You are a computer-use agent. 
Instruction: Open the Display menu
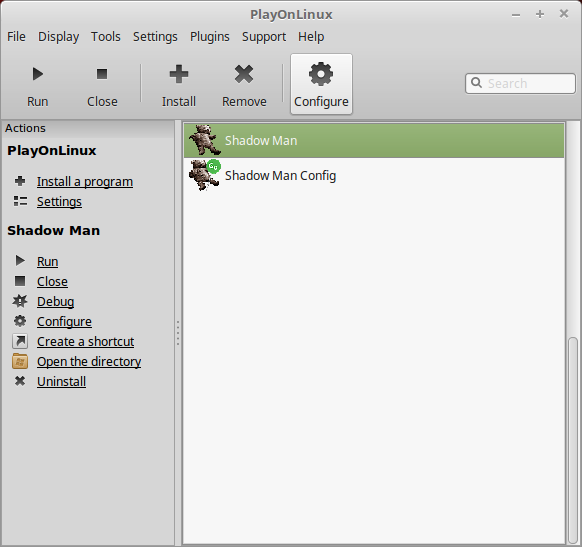pos(59,37)
